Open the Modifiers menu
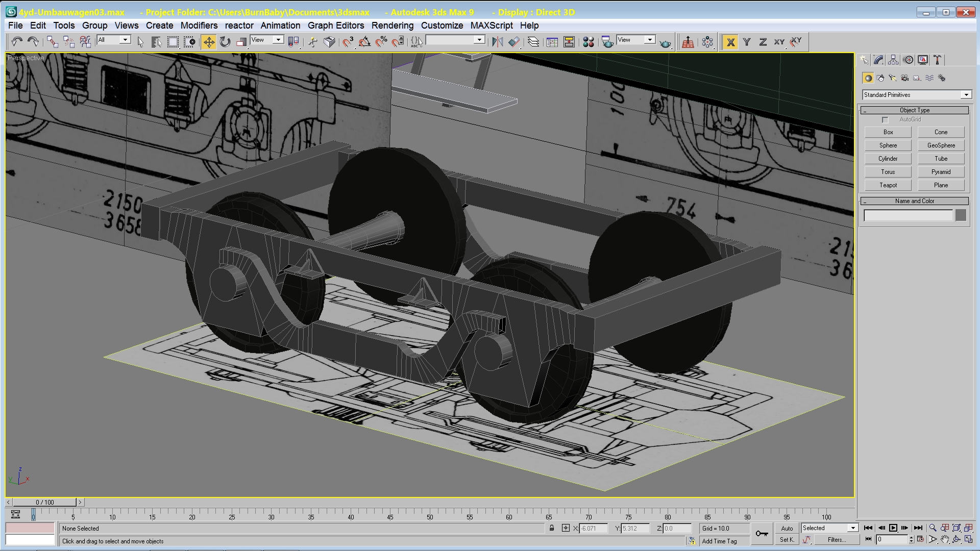The image size is (980, 551). (x=199, y=26)
